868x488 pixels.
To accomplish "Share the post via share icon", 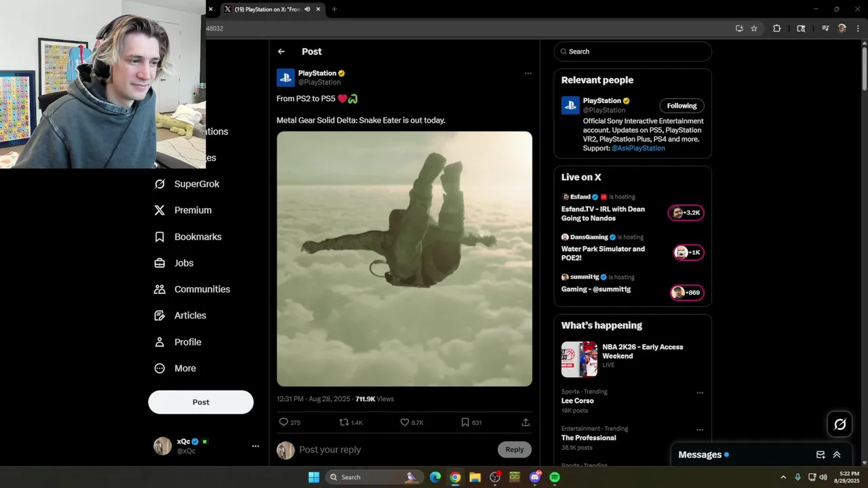I will 526,422.
